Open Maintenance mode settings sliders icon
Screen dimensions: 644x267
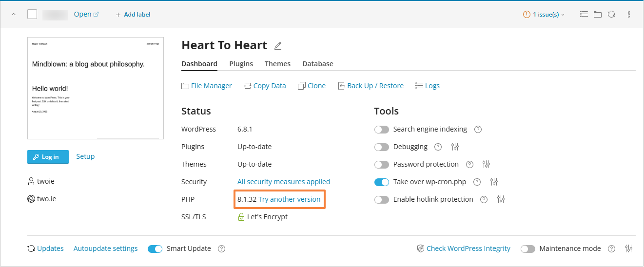pos(628,248)
